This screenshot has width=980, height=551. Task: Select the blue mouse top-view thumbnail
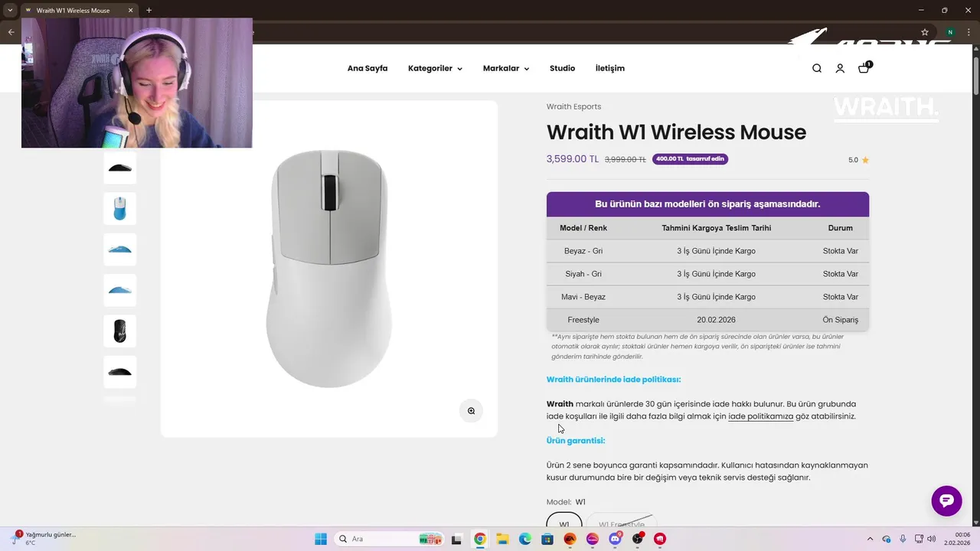[x=119, y=208]
